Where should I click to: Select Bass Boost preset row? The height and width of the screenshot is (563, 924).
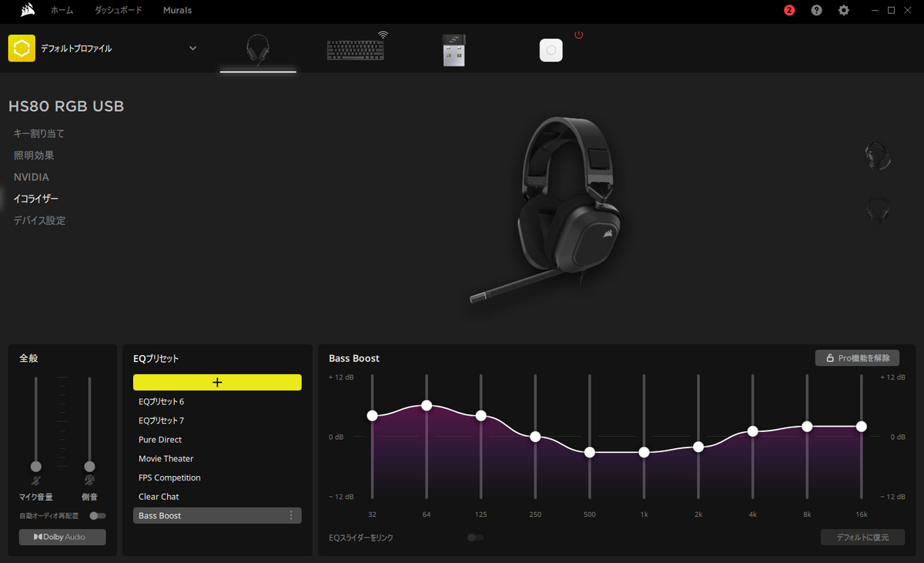click(217, 515)
